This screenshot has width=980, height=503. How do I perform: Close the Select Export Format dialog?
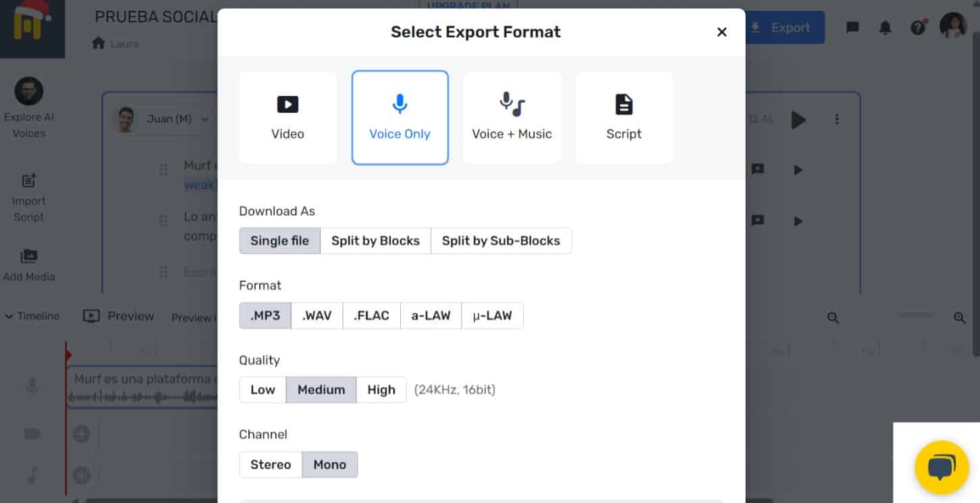click(x=722, y=32)
